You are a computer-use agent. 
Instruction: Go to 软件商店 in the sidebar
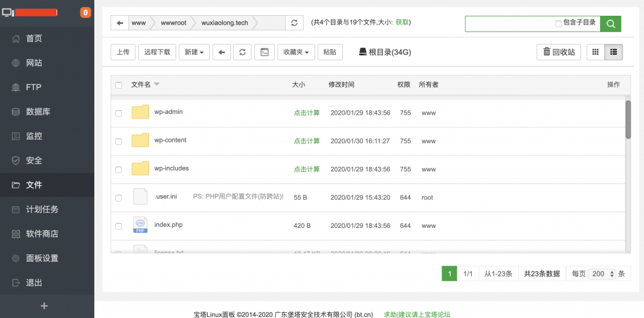click(x=42, y=234)
